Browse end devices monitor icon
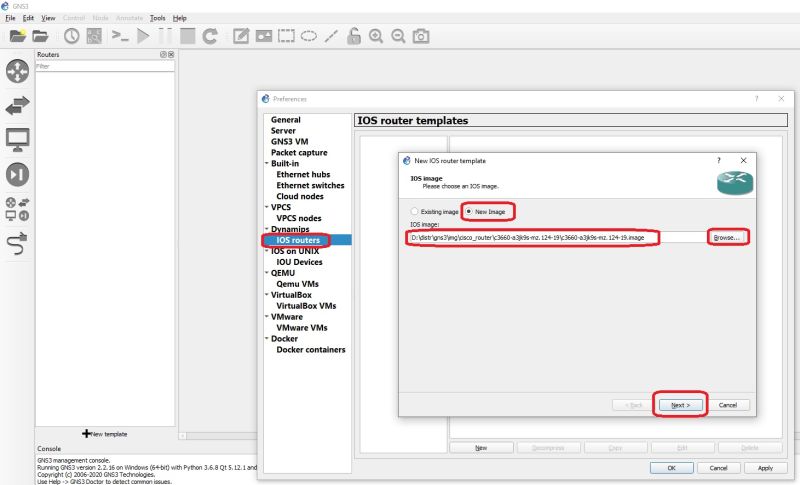 (17, 140)
